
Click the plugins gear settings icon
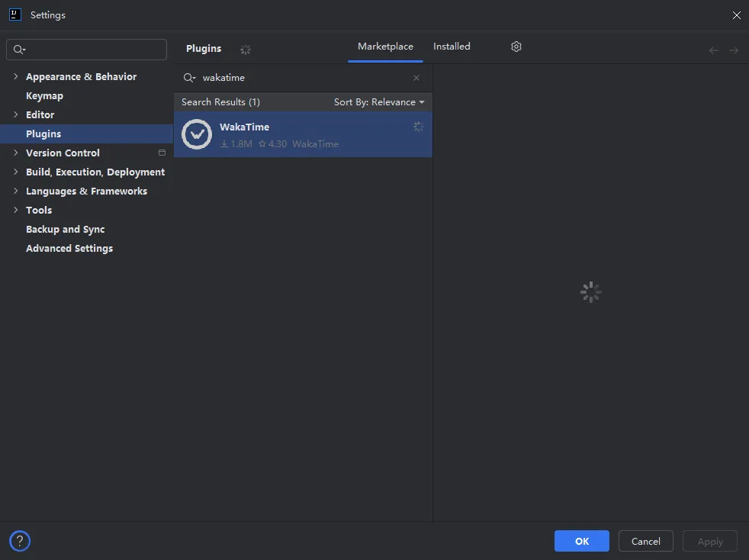[516, 47]
